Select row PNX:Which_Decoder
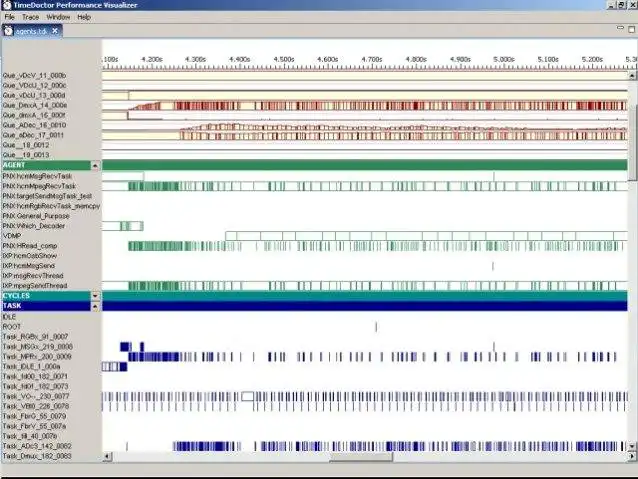Screen dimensions: 638x479 tap(34, 226)
